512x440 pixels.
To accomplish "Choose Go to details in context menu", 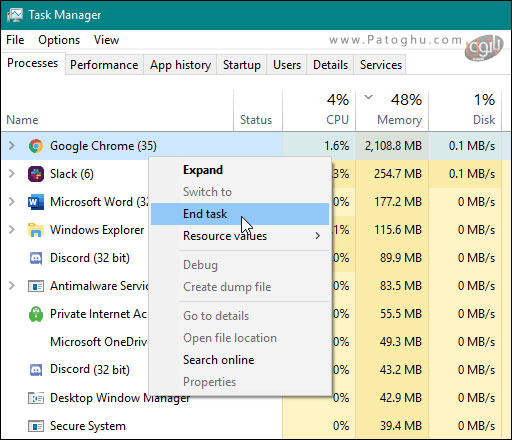I will click(x=240, y=316).
